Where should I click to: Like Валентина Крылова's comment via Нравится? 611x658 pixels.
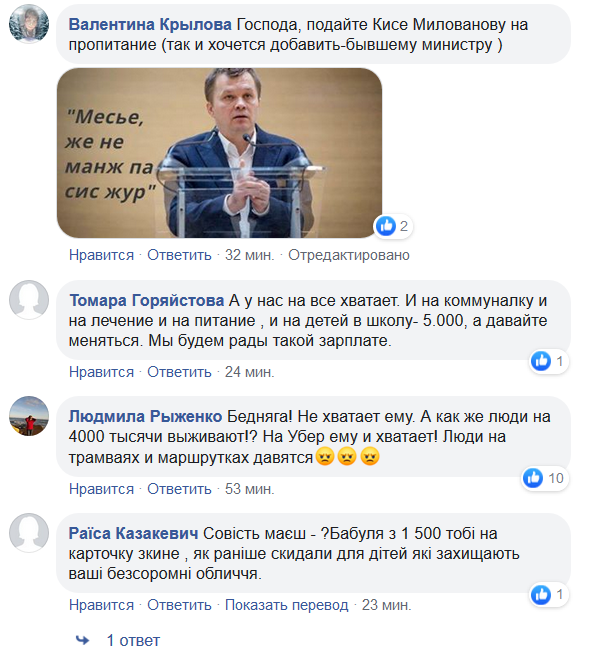(x=101, y=255)
